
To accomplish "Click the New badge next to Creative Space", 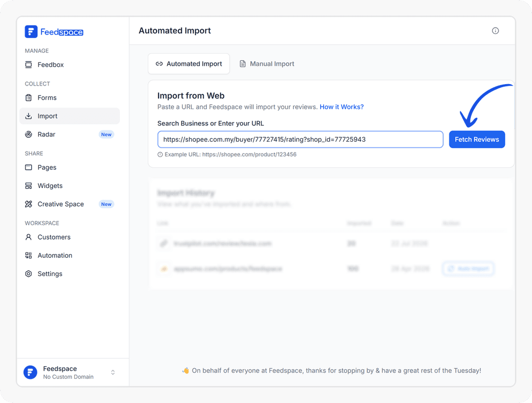I will point(106,204).
